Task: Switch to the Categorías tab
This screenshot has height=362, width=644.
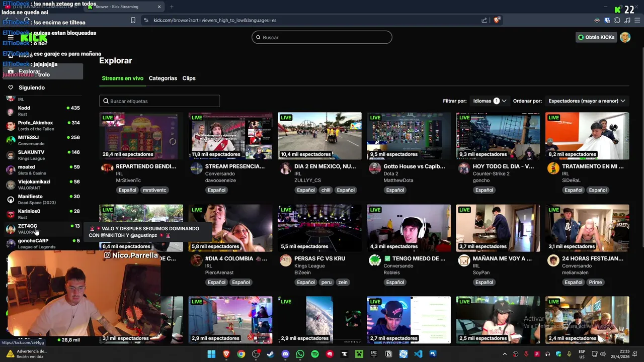Action: [x=163, y=78]
